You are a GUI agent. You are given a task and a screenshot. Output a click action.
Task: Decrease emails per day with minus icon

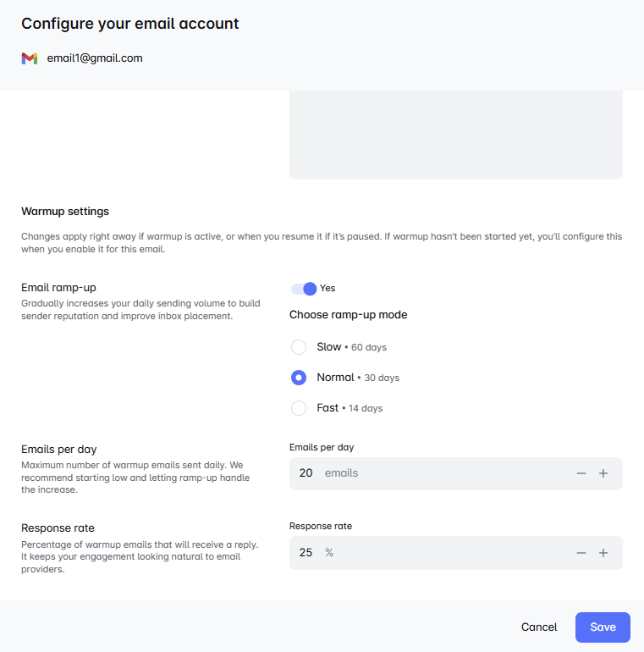581,473
